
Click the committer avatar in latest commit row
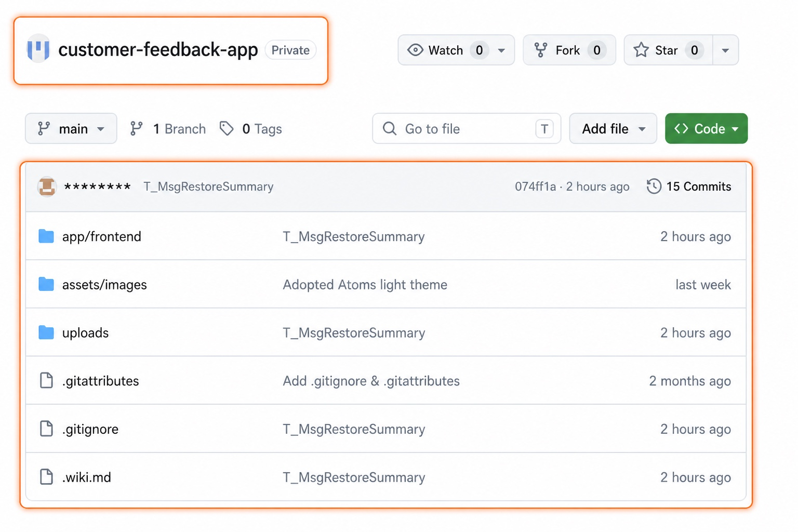(47, 187)
